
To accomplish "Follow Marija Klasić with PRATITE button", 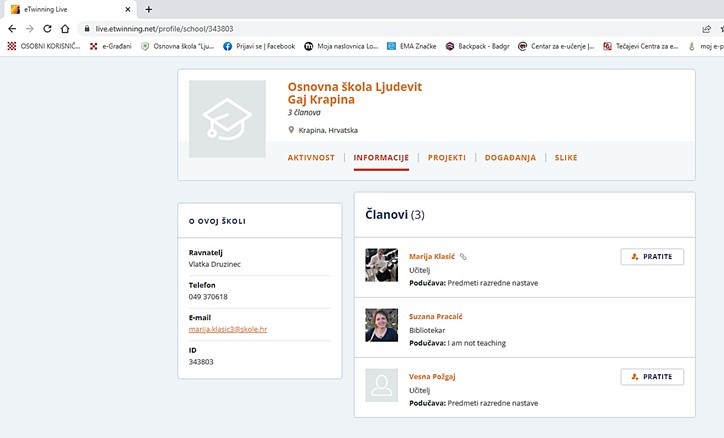I will 652,257.
